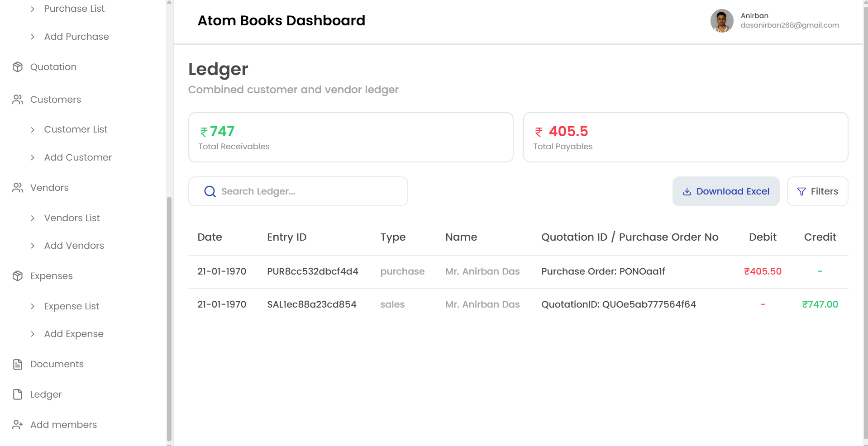Screen dimensions: 868x446
Task: Click the magnifier icon in search box
Action: coord(210,191)
